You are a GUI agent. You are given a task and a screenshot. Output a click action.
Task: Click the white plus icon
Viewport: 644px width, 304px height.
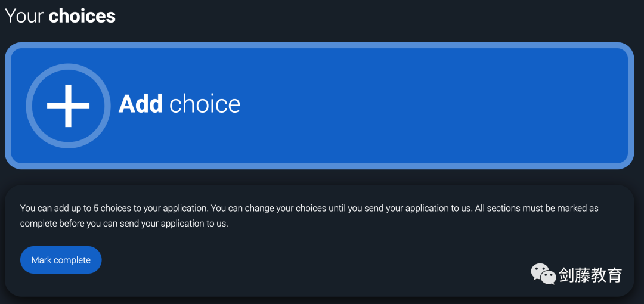pyautogui.click(x=68, y=106)
